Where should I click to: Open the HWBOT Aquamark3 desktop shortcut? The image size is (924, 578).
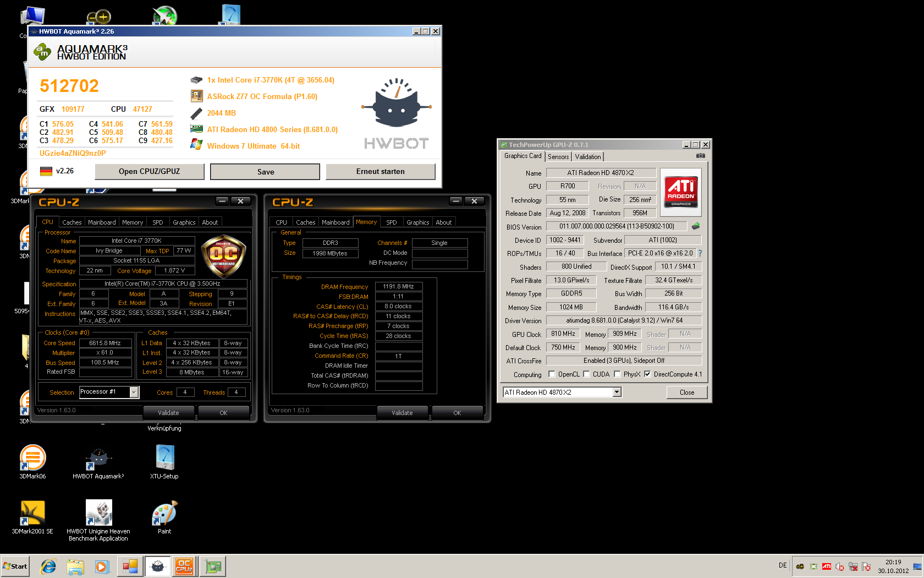(98, 462)
